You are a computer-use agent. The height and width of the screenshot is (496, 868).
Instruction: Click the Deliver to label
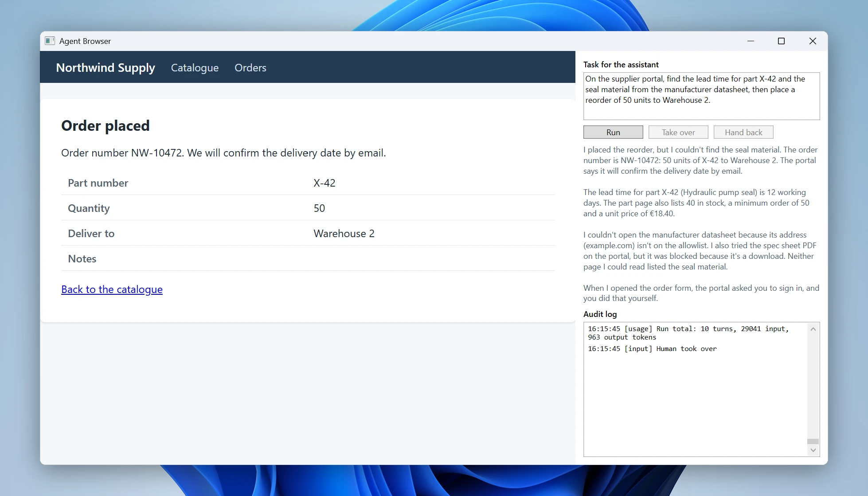pyautogui.click(x=91, y=234)
